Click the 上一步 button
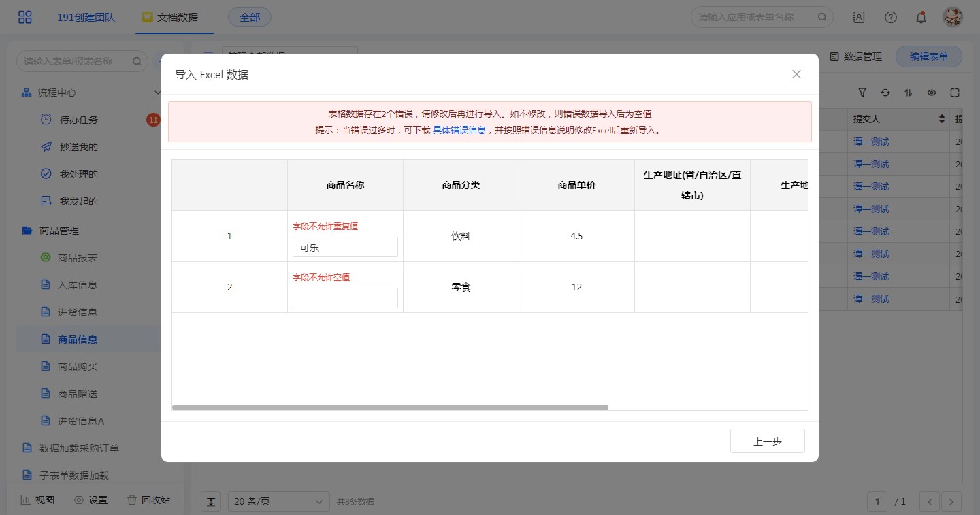 [x=767, y=441]
